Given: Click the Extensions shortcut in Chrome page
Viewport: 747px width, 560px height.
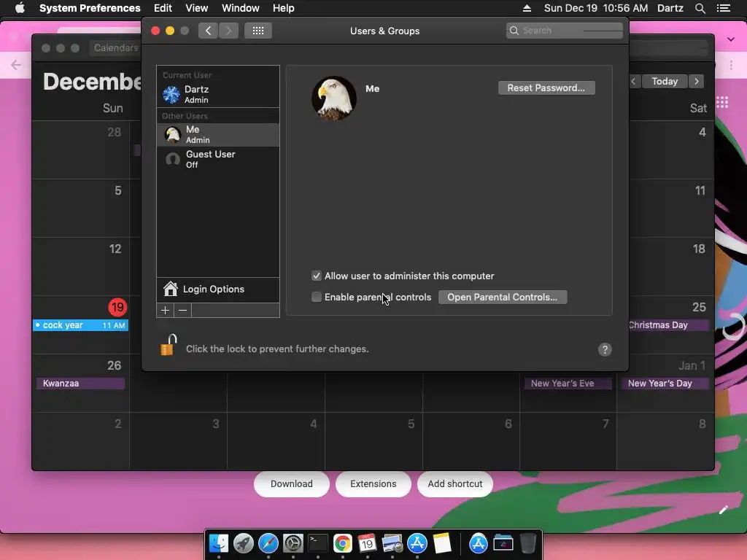Looking at the screenshot, I should (x=373, y=484).
